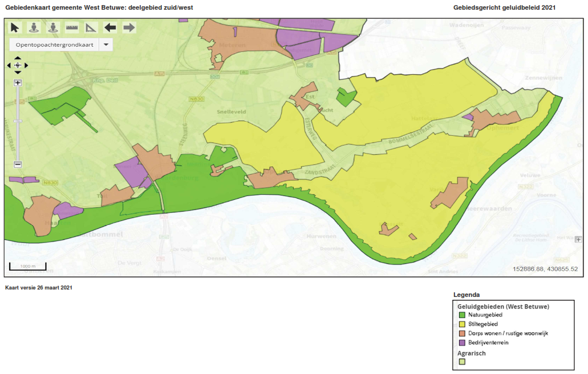This screenshot has width=588, height=374.
Task: Zoom out with the minus button
Action: tap(18, 164)
